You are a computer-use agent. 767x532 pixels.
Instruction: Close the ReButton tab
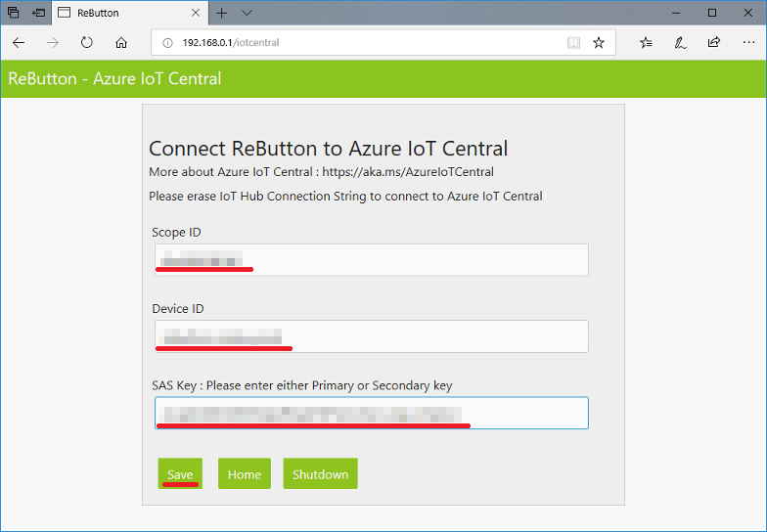click(x=196, y=13)
